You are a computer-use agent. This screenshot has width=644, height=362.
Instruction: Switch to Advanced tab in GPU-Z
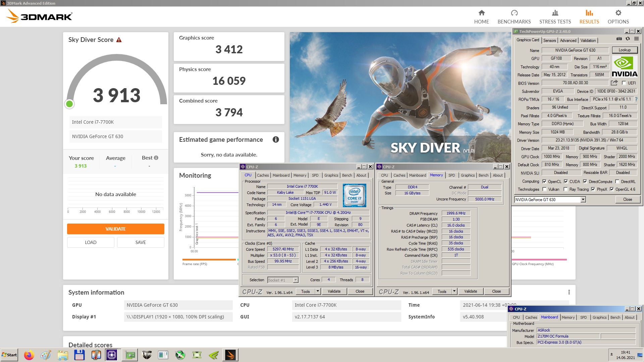(568, 40)
